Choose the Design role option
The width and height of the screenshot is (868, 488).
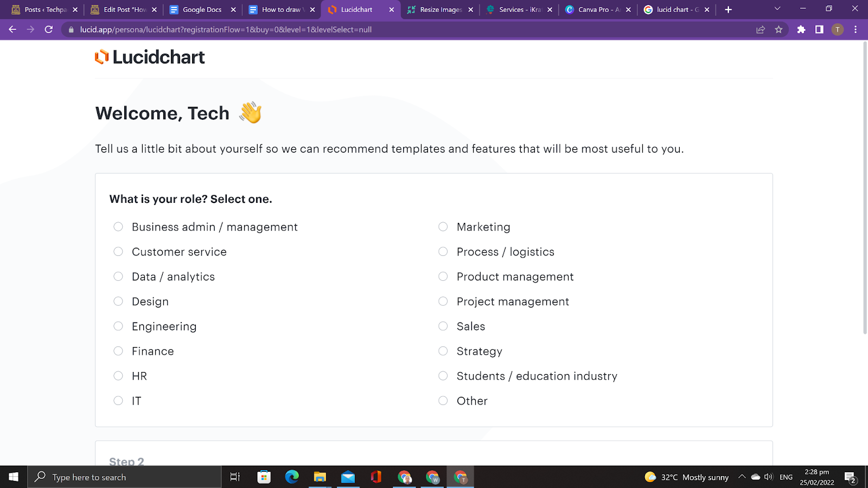click(118, 301)
